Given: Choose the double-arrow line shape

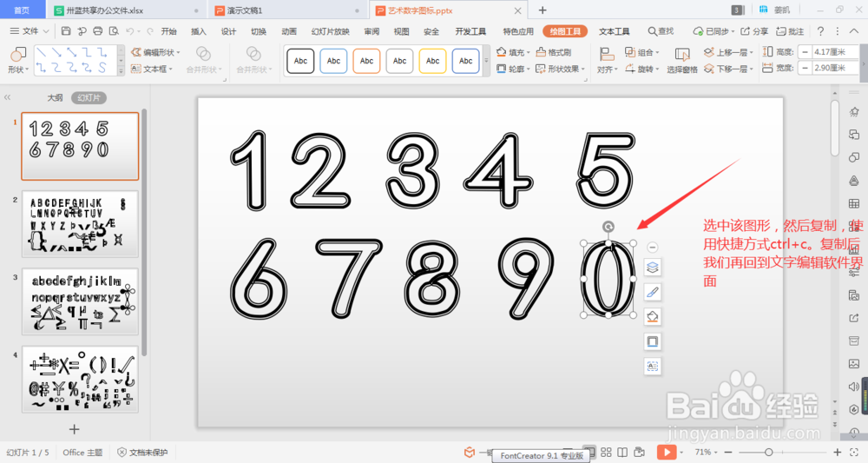Looking at the screenshot, I should coord(72,53).
